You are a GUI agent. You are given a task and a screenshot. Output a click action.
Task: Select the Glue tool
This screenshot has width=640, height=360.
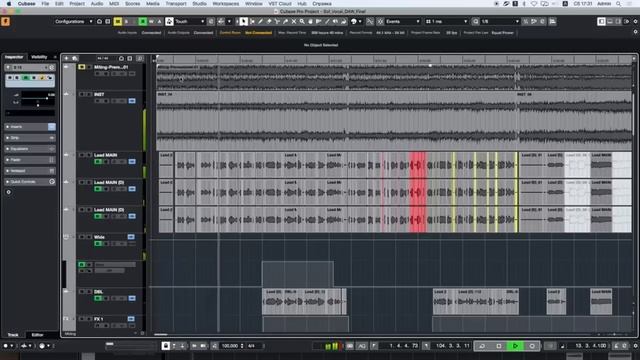(285, 22)
